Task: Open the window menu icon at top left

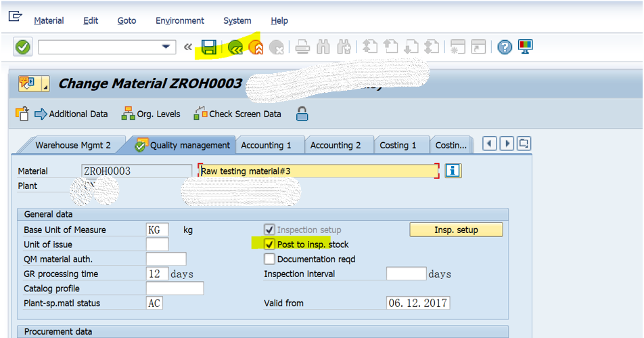Action: click(x=15, y=16)
